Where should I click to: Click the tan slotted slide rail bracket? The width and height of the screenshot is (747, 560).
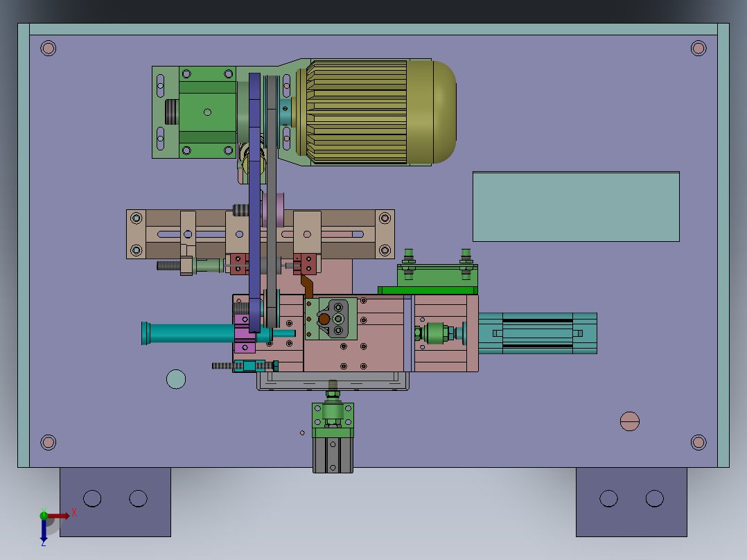point(260,234)
